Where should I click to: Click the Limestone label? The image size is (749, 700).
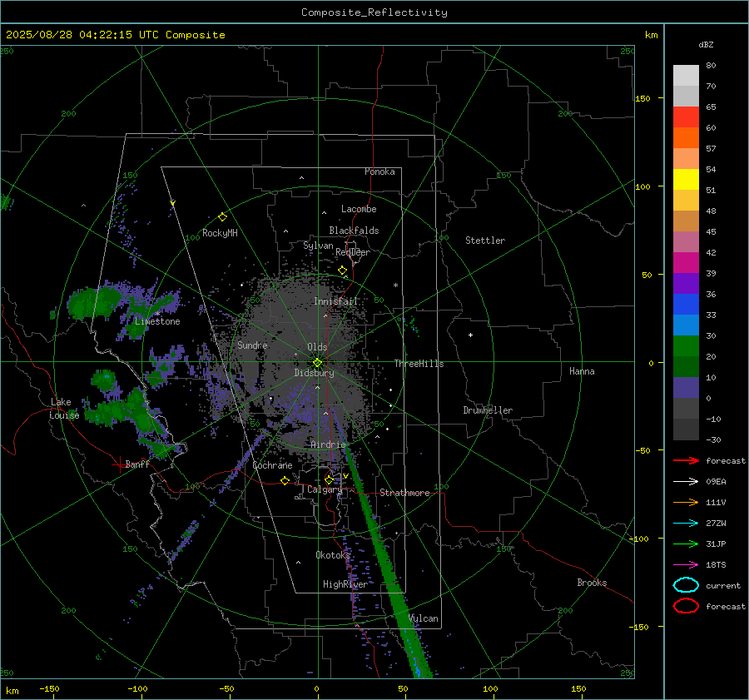click(157, 321)
